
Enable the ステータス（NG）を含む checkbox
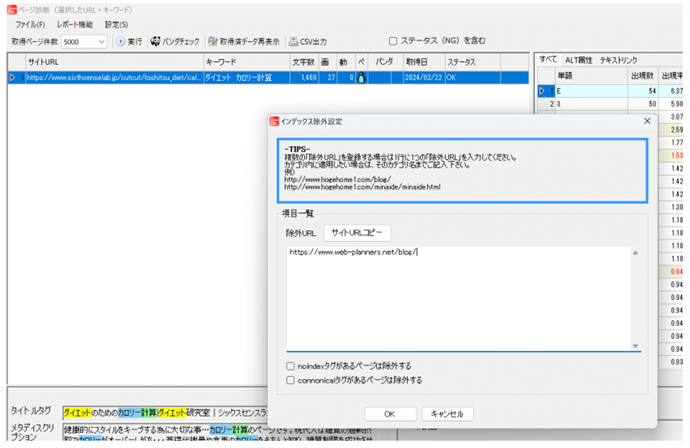point(393,42)
